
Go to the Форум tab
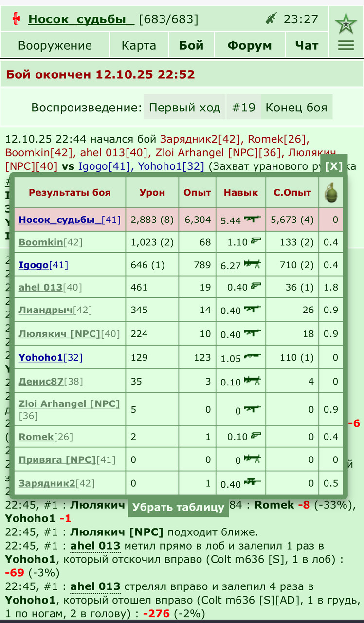click(250, 45)
